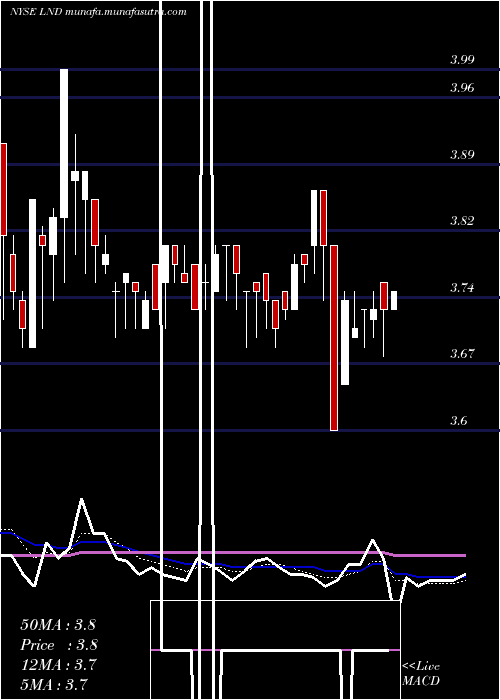The image size is (500, 700).
Task: Select the 3.67 price axis label
Action: pos(462,354)
